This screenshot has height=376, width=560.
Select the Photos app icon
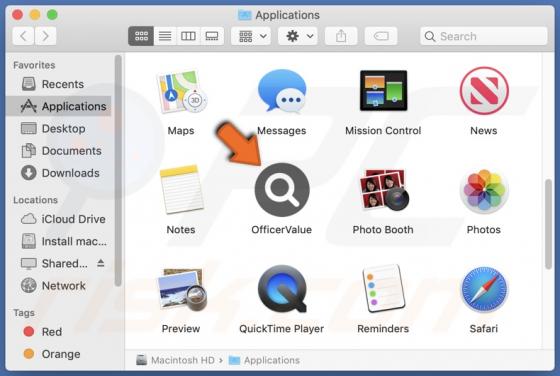click(484, 190)
